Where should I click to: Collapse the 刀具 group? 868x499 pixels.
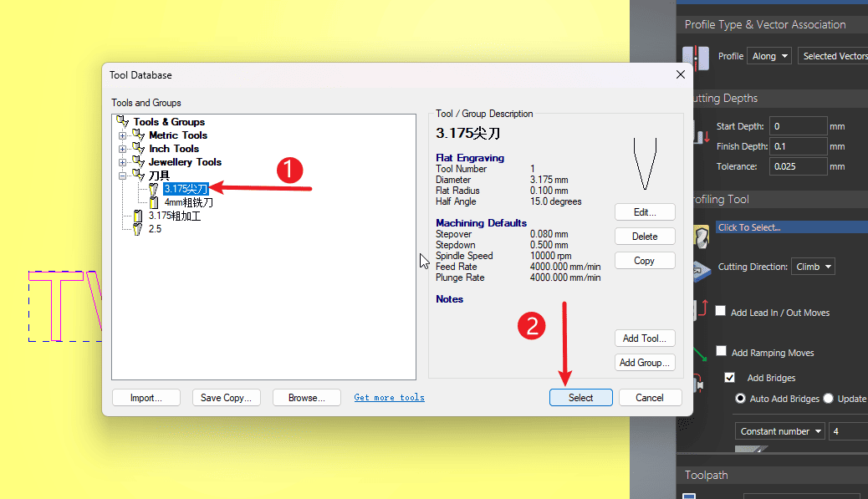pyautogui.click(x=123, y=176)
